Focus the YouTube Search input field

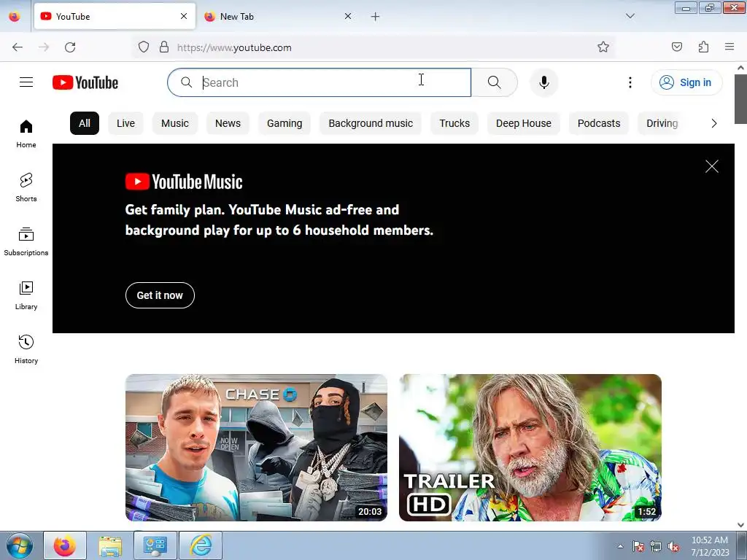pos(320,82)
